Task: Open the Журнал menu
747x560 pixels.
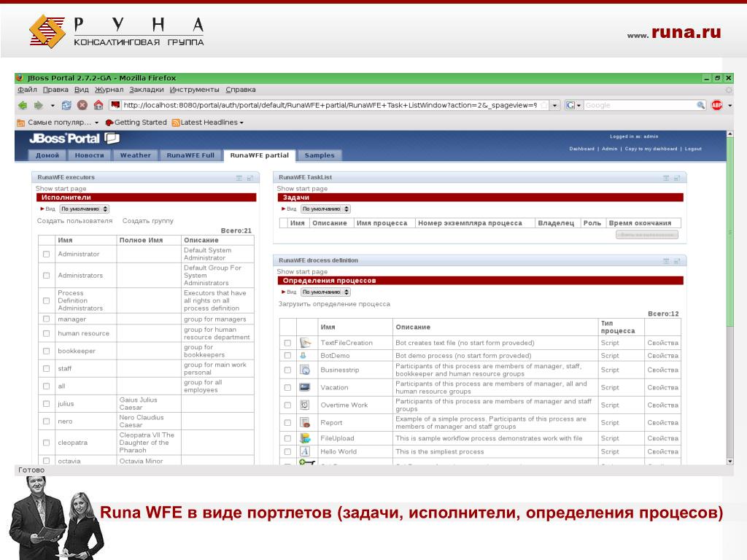Action: pyautogui.click(x=109, y=90)
